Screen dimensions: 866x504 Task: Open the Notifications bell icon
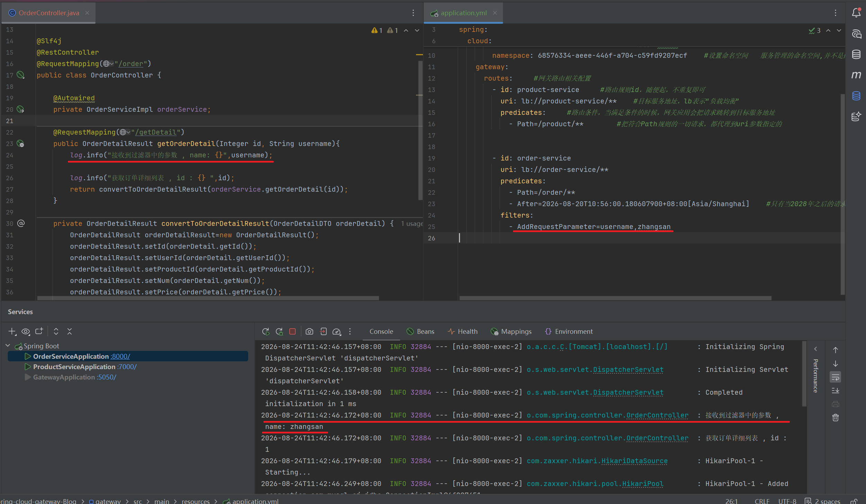[x=856, y=13]
